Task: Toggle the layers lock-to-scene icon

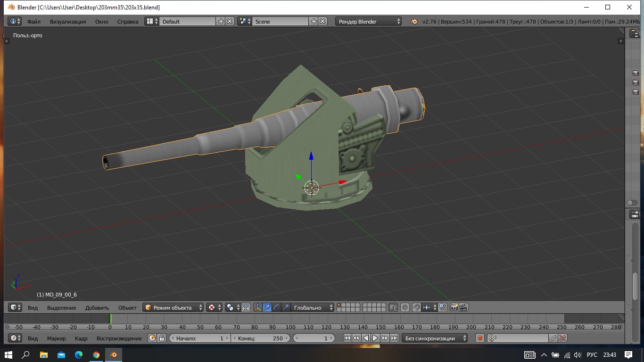Action: tap(393, 307)
